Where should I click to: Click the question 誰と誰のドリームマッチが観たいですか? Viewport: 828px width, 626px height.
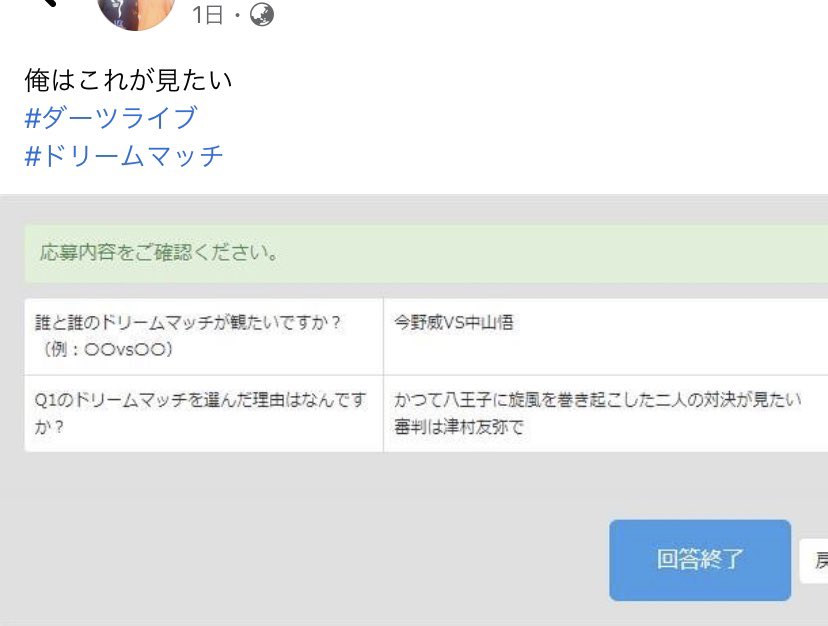pyautogui.click(x=188, y=322)
